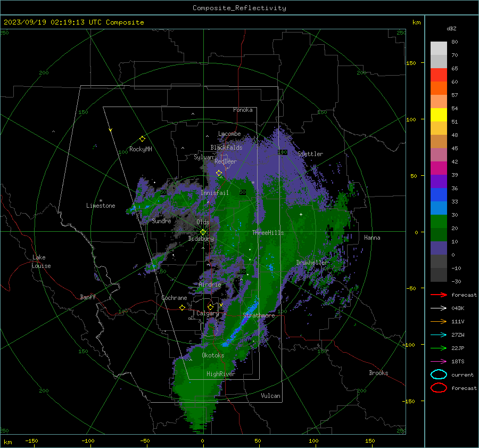Select the 65 dBZ red color swatch

[439, 75]
